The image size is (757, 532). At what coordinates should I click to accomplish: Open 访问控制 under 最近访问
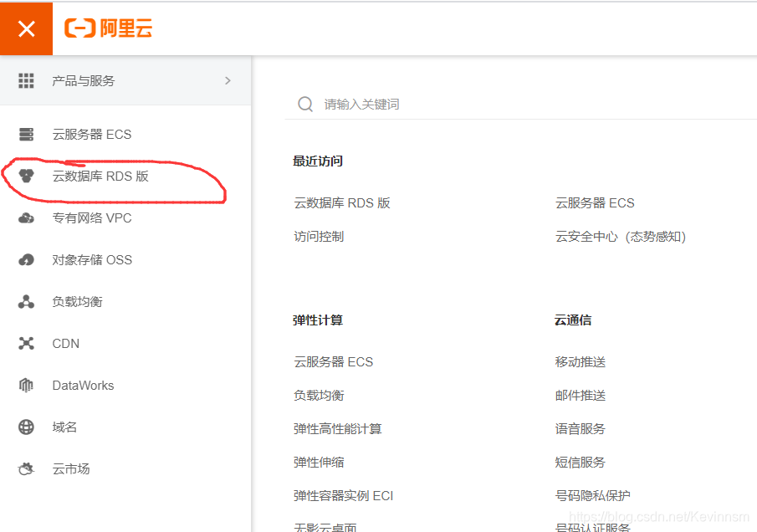click(x=319, y=237)
